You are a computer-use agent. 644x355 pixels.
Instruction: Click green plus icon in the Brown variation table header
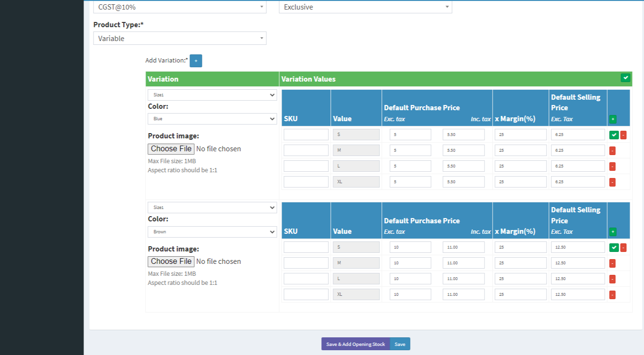[x=613, y=232]
